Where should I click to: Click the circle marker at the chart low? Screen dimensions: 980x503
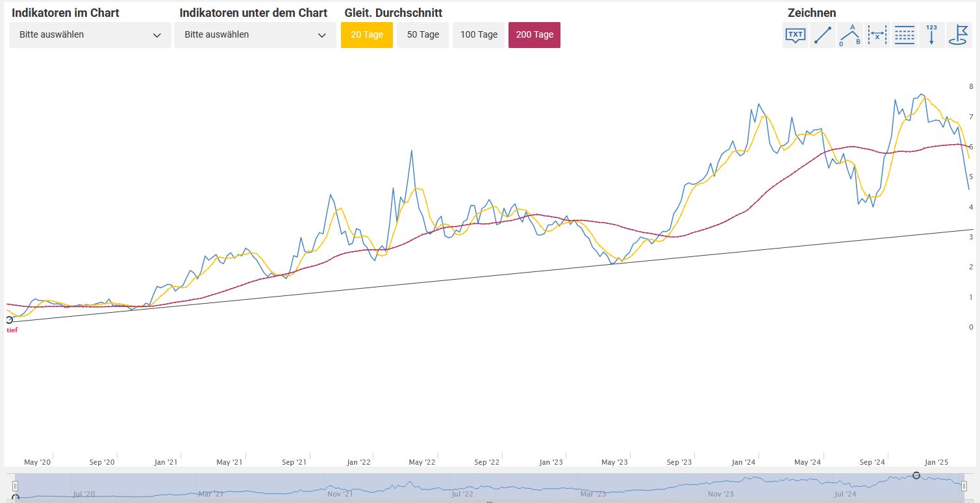[x=8, y=320]
